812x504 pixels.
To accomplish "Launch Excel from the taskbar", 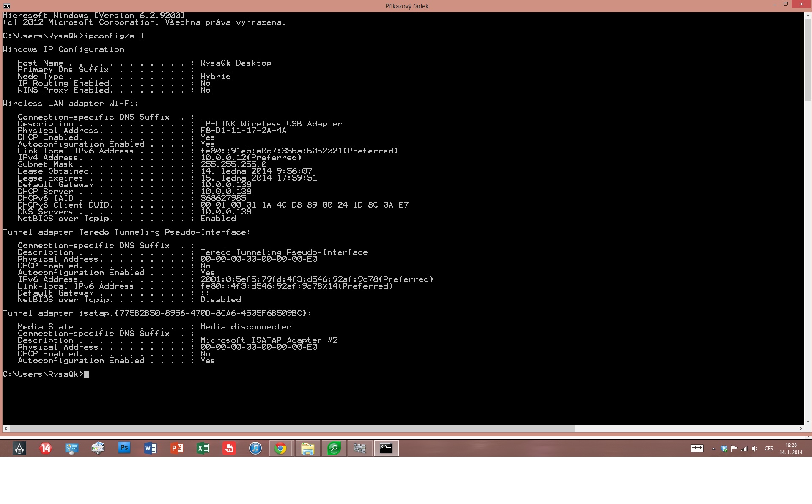I will tap(203, 448).
